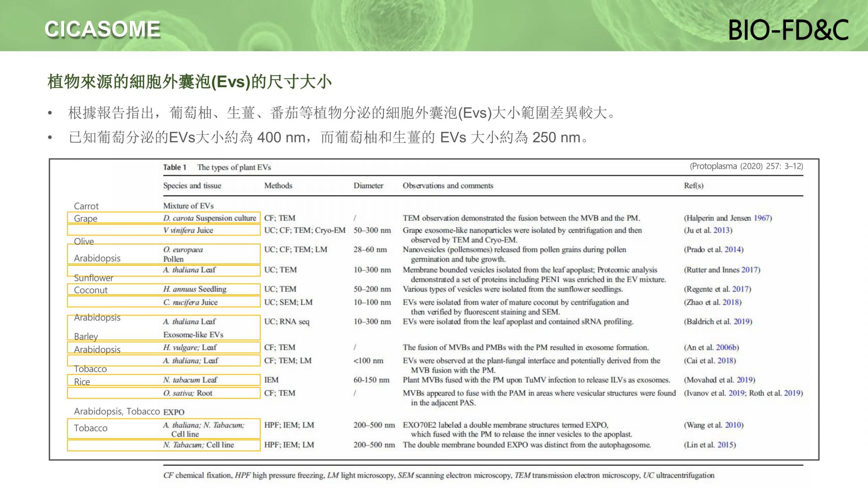Click the Zhao et al. 2018 citation

point(712,302)
